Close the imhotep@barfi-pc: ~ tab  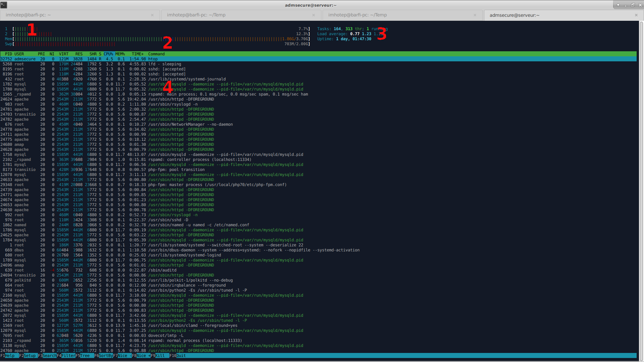pos(152,15)
